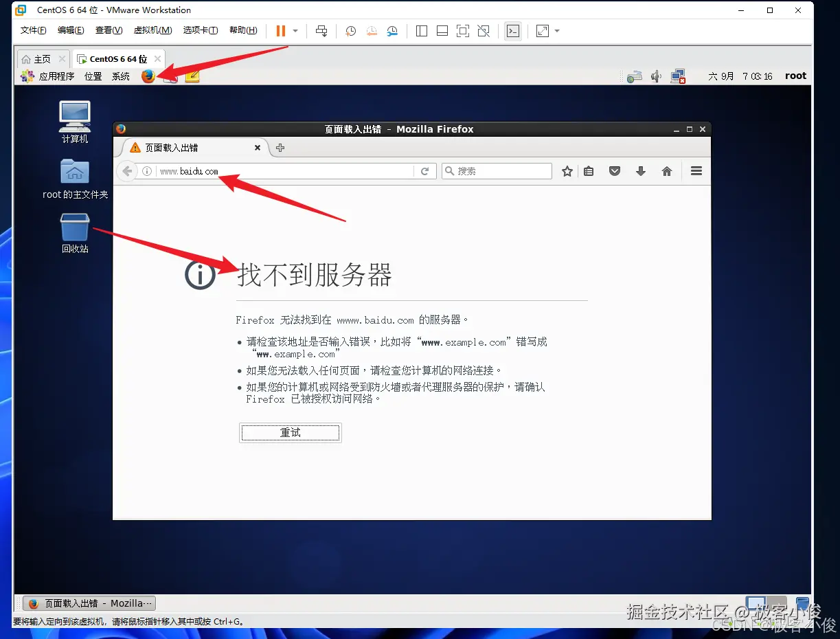Image resolution: width=840 pixels, height=639 pixels.
Task: Open the 查看(V) menu
Action: (109, 30)
